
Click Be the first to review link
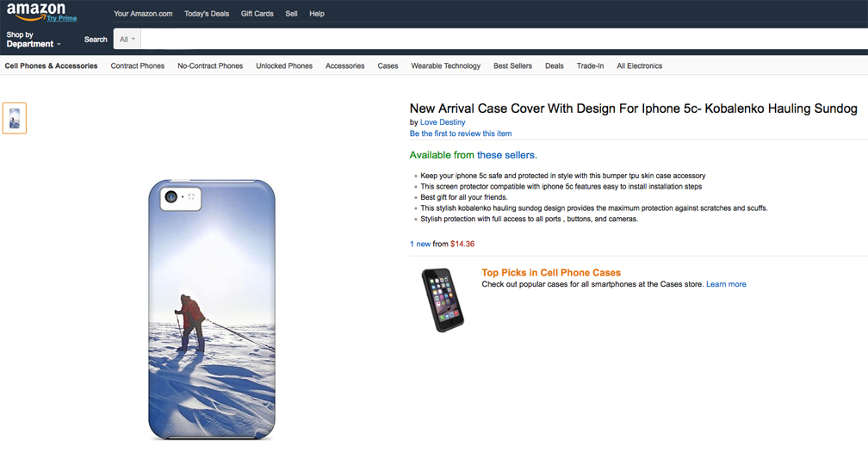[x=461, y=133]
